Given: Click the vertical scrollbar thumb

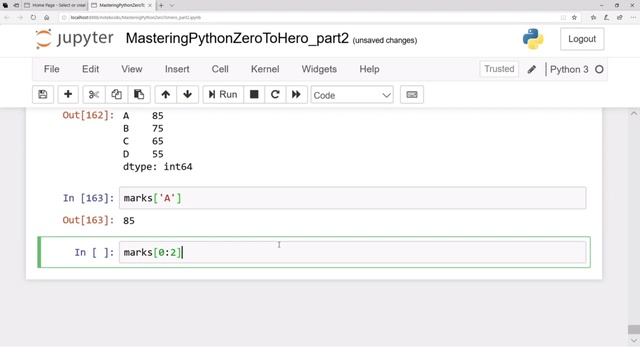Looking at the screenshot, I should [633, 329].
